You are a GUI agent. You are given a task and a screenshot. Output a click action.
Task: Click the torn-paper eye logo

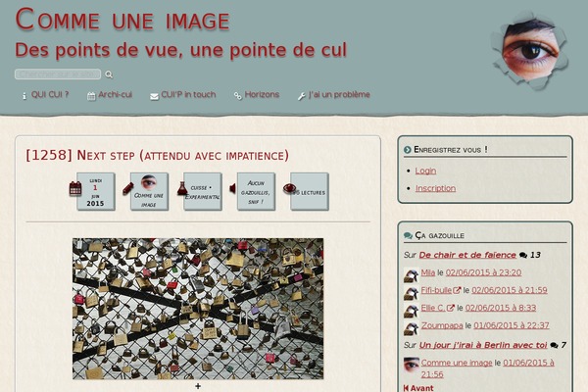pos(530,50)
